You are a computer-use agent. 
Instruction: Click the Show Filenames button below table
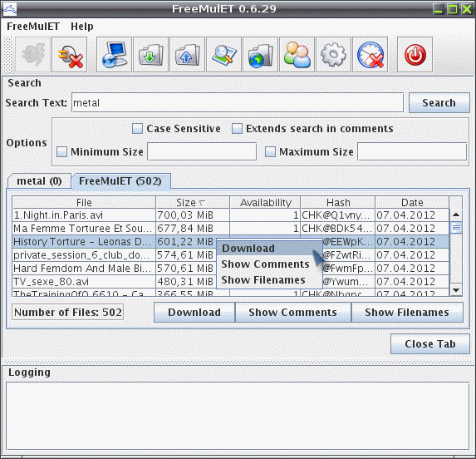407,313
